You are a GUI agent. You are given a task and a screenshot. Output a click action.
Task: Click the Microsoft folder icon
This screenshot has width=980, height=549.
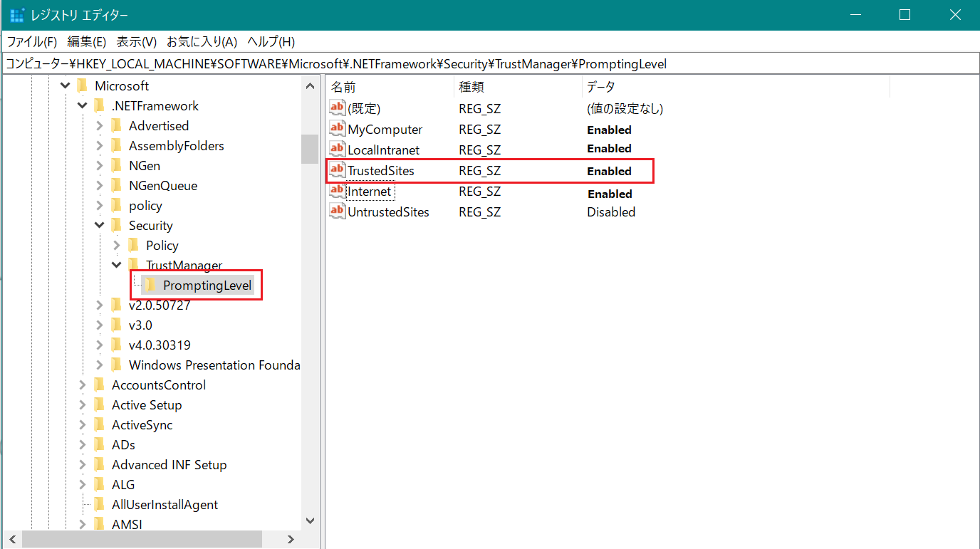coord(82,85)
